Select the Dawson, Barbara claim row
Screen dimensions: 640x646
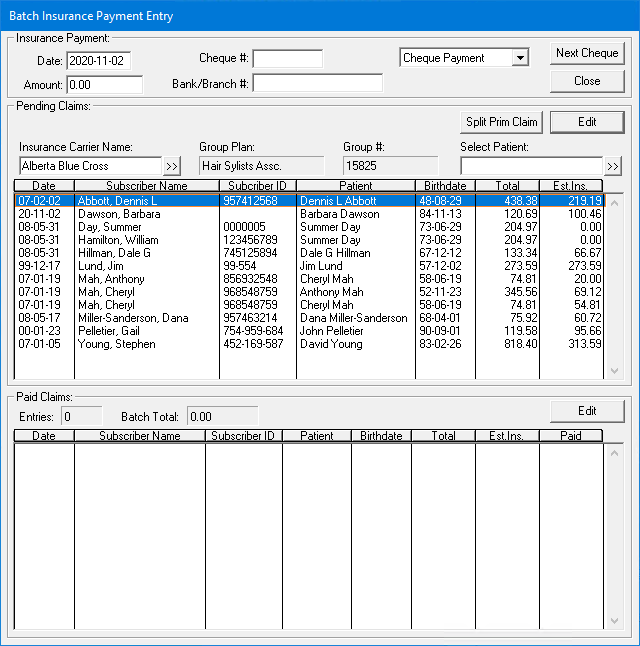(x=146, y=214)
